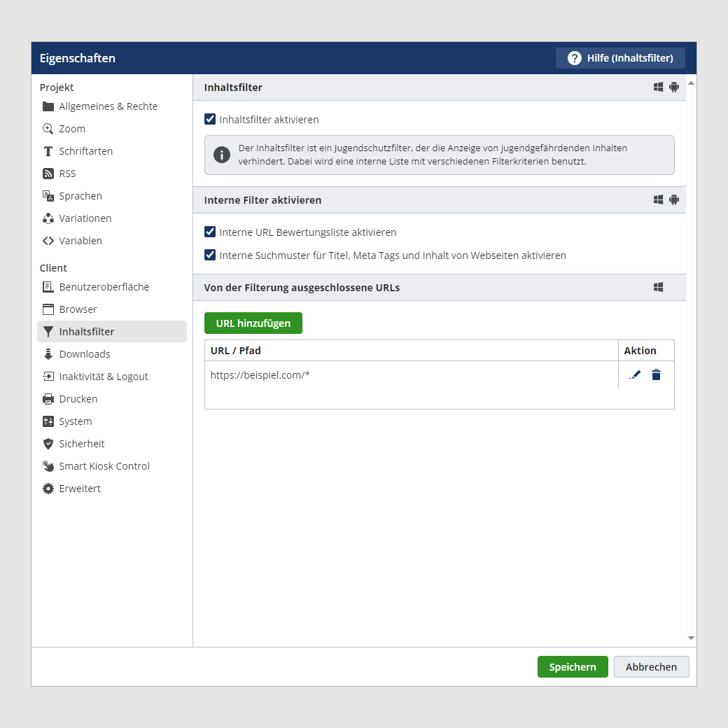This screenshot has height=728, width=728.
Task: Click the Drucken printer icon
Action: pos(48,399)
